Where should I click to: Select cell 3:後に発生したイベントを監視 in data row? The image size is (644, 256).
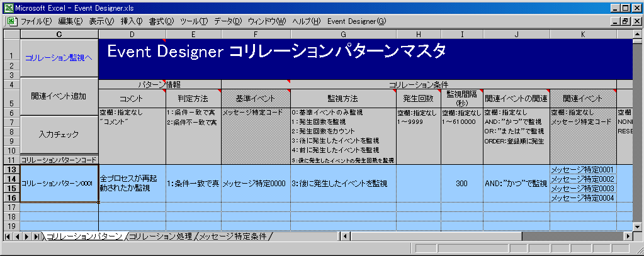[x=343, y=184]
